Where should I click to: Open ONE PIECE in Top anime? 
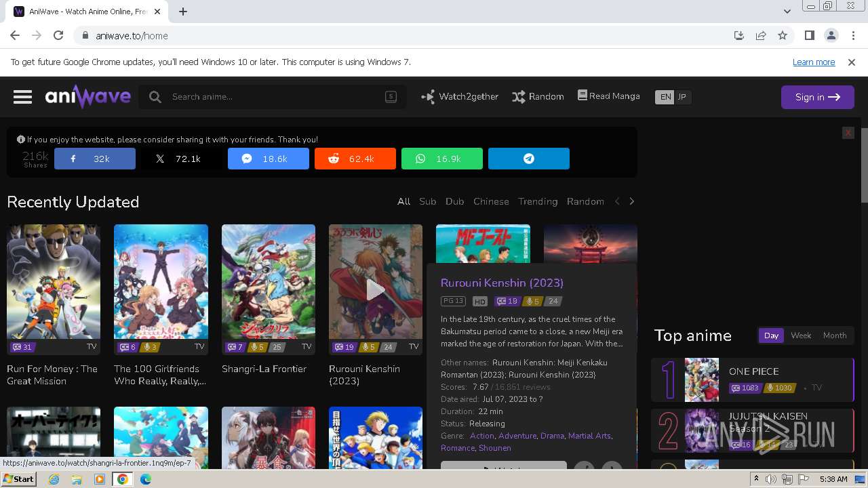tap(752, 380)
